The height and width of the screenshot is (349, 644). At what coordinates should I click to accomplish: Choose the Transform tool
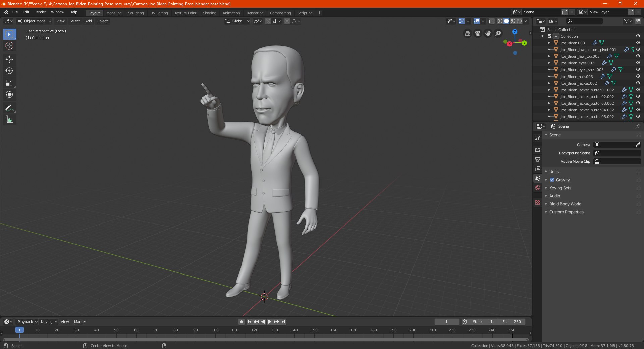[9, 95]
